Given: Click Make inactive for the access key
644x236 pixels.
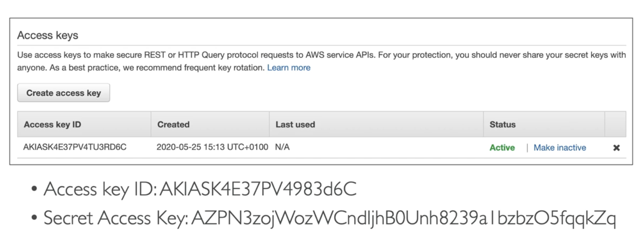Looking at the screenshot, I should click(560, 148).
